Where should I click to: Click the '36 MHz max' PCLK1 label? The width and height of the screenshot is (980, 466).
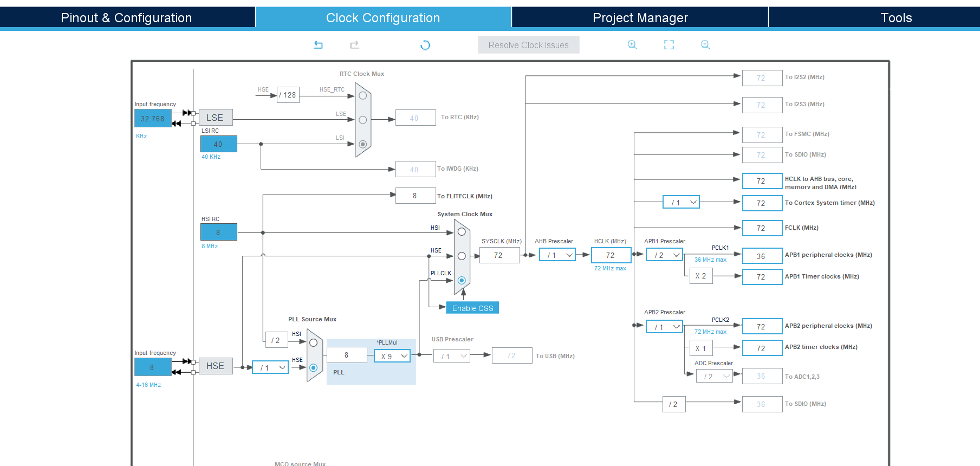(x=710, y=260)
